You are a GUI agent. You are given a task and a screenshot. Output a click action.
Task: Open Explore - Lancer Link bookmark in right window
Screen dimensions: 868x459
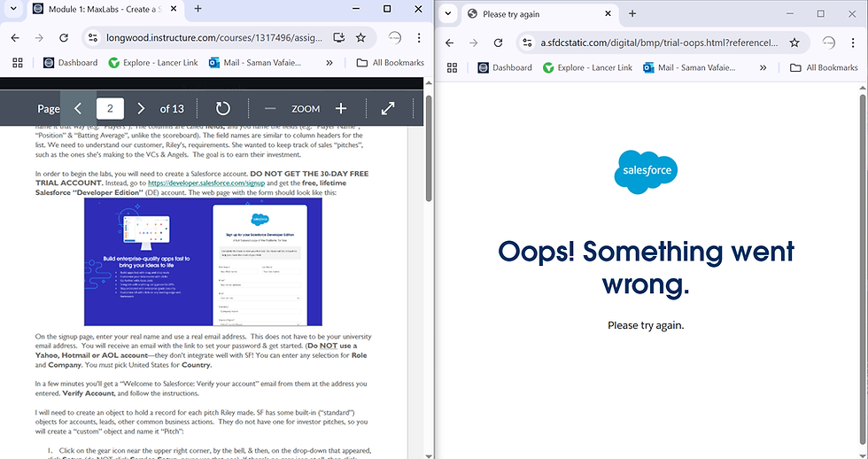[x=587, y=67]
